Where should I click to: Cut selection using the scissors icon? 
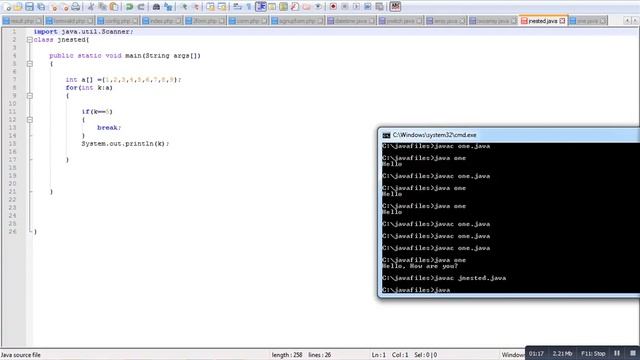click(91, 7)
